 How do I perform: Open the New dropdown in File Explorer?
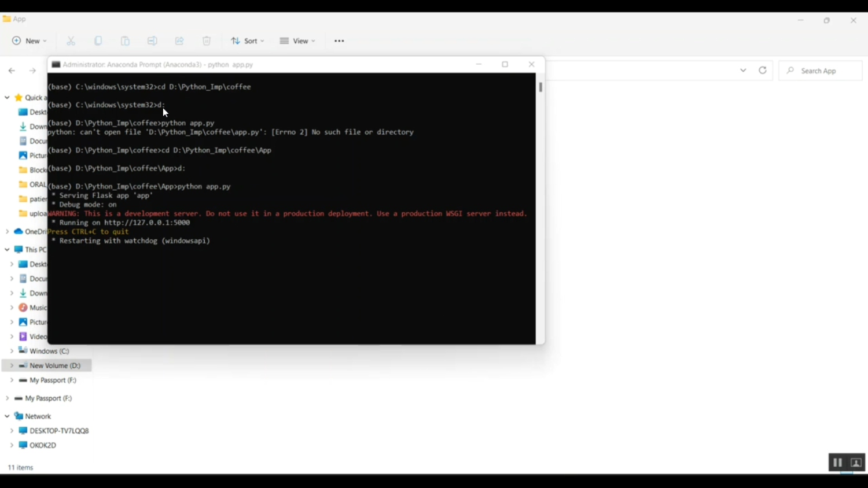tap(30, 41)
